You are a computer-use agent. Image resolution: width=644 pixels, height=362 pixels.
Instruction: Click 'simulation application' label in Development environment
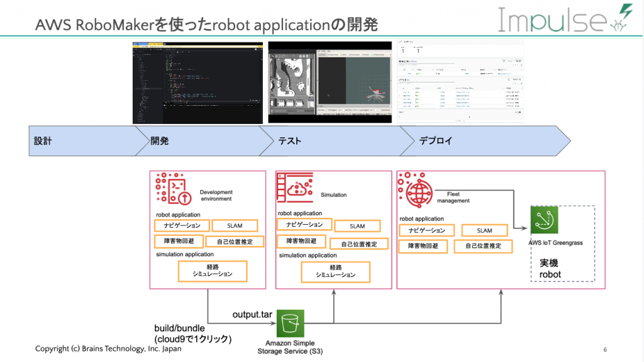point(184,254)
